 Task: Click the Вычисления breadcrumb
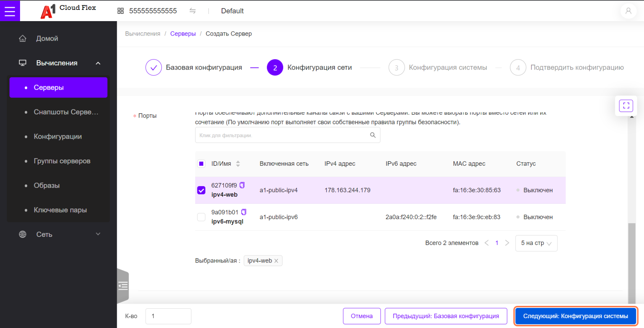tap(142, 34)
